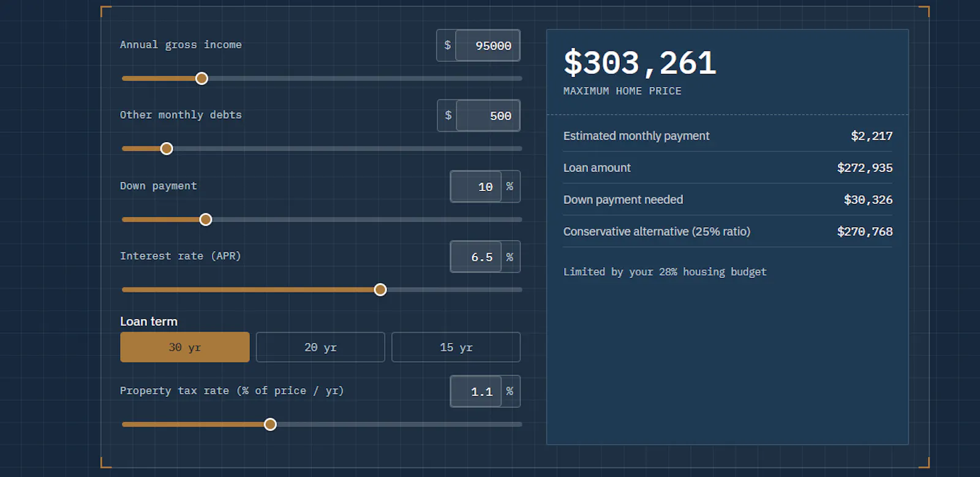Select the 15 yr loan term
The image size is (980, 477).
pos(456,347)
